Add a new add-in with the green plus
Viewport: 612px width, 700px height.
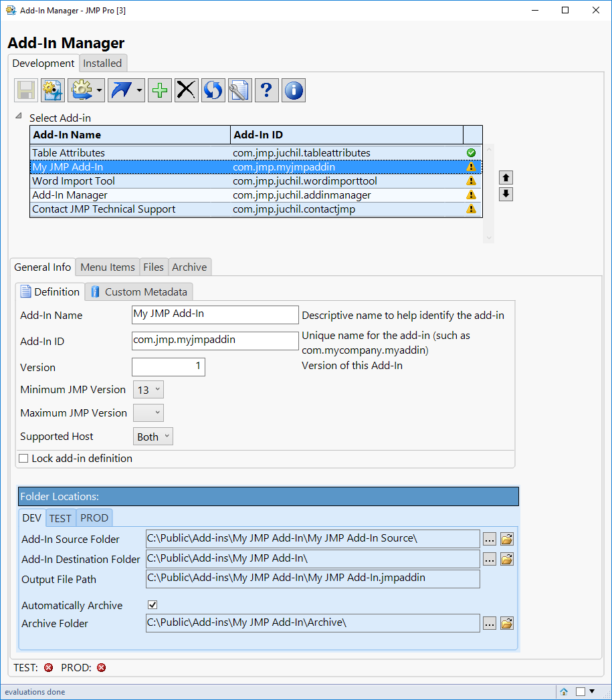tap(160, 90)
